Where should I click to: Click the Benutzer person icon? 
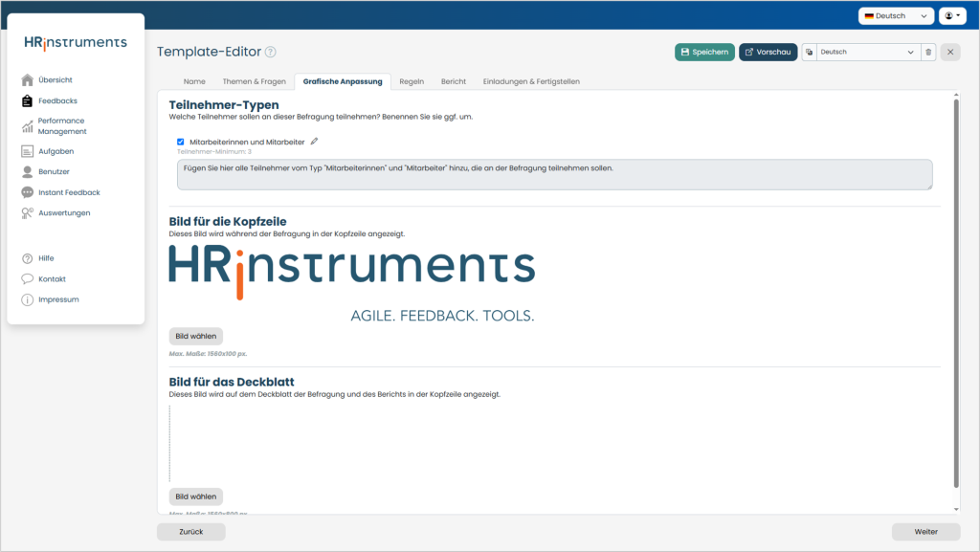27,171
